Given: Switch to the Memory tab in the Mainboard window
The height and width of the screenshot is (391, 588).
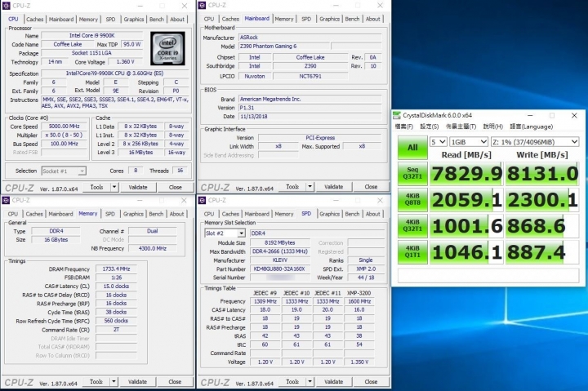Looking at the screenshot, I should [284, 19].
